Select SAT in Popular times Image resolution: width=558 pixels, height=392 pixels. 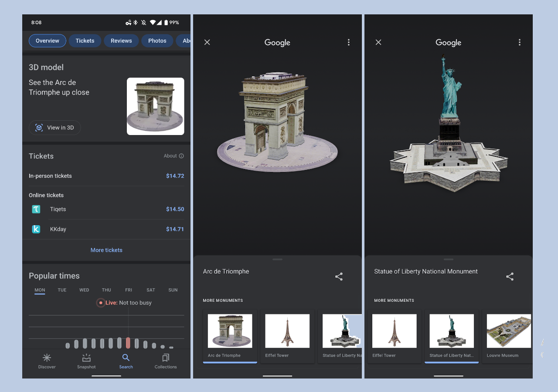pyautogui.click(x=151, y=290)
